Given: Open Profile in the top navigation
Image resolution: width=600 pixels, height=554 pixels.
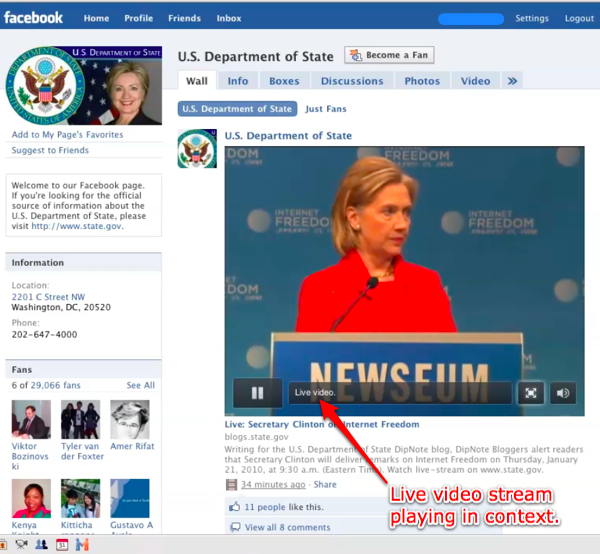Looking at the screenshot, I should 139,18.
